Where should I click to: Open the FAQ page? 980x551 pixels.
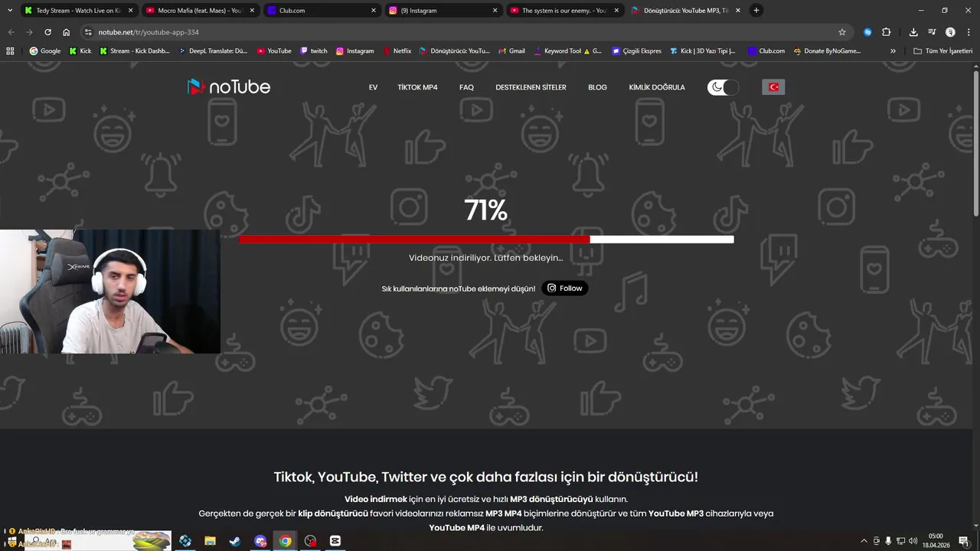click(466, 87)
